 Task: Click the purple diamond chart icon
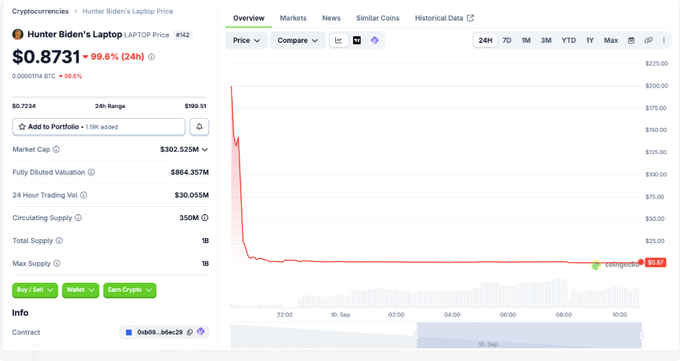click(x=375, y=40)
